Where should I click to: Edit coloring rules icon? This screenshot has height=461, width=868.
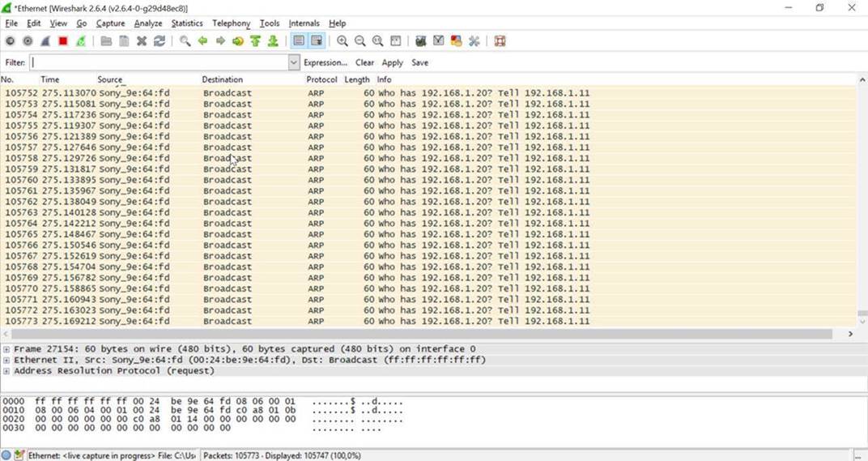coord(456,41)
